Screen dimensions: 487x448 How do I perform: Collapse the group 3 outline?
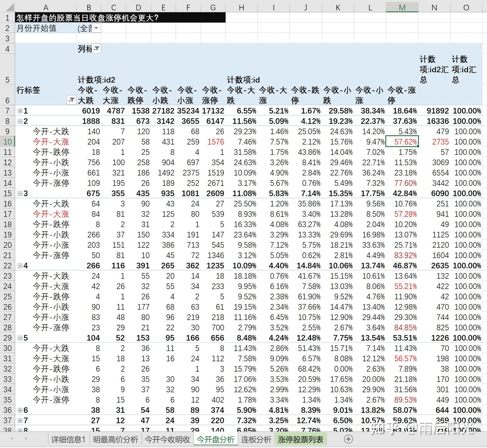click(20, 193)
